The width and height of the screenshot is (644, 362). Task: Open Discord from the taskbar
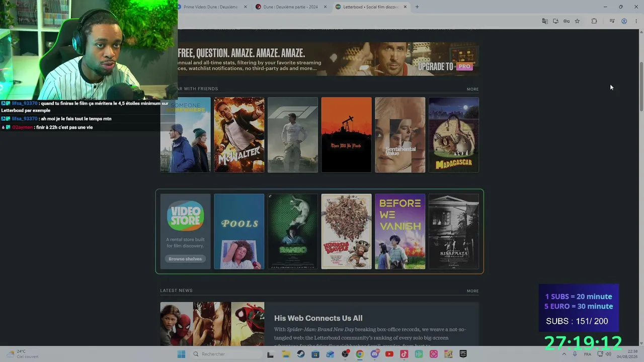(374, 354)
